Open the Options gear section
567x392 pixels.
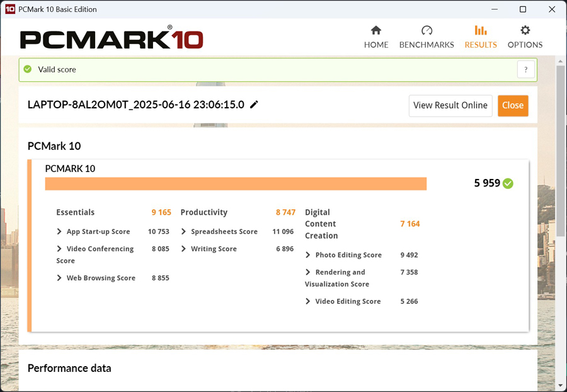[525, 37]
